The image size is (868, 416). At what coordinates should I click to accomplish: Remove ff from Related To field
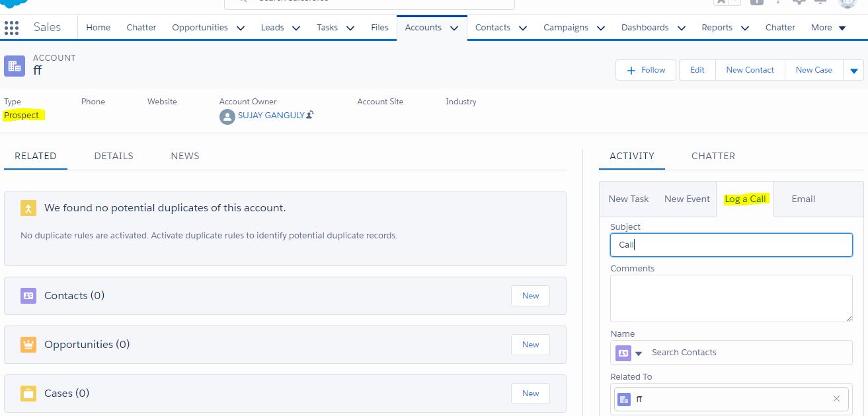[x=836, y=399]
